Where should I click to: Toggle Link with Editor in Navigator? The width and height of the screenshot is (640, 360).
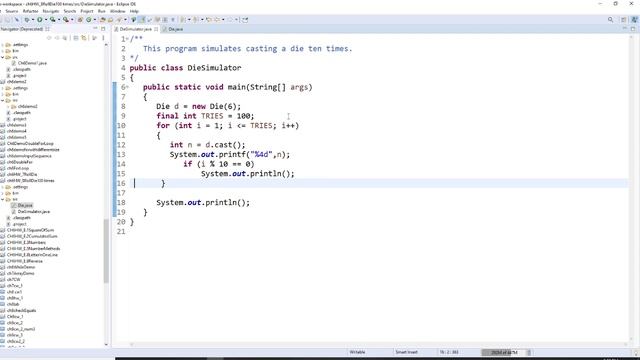(84, 38)
